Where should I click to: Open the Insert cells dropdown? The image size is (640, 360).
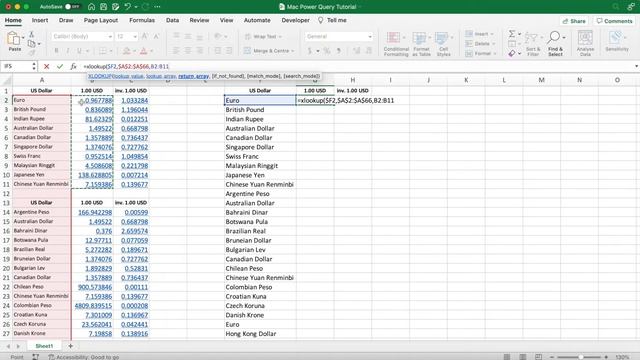(x=480, y=34)
